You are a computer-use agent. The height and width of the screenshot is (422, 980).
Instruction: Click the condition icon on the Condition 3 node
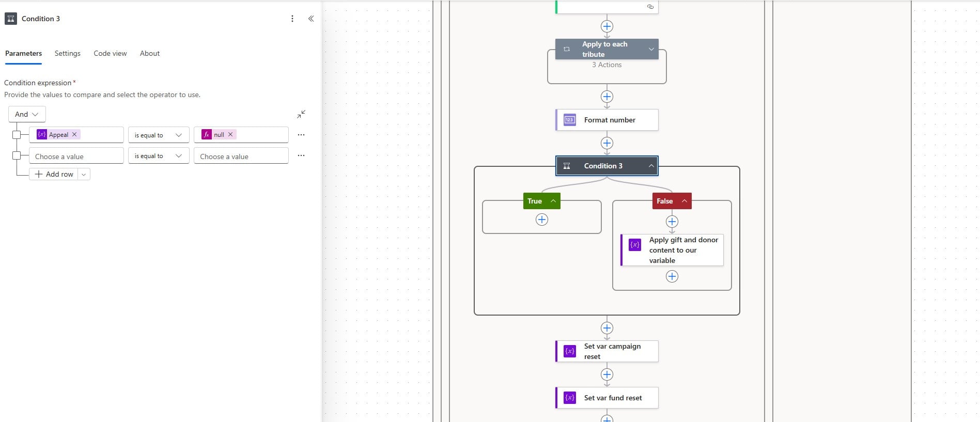click(567, 166)
